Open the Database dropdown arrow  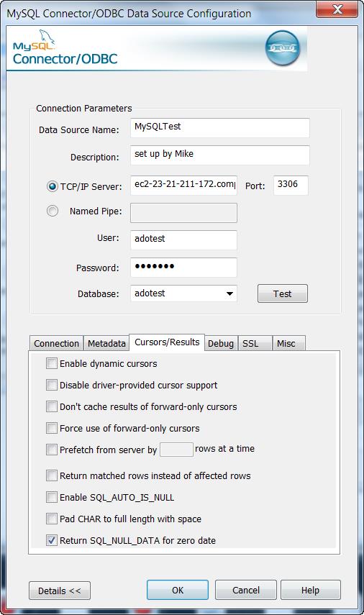[229, 293]
